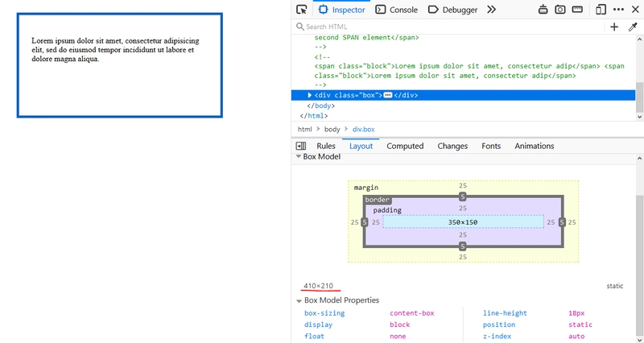The image size is (644, 343).
Task: Open the devtools ellipsis options menu
Action: [618, 10]
